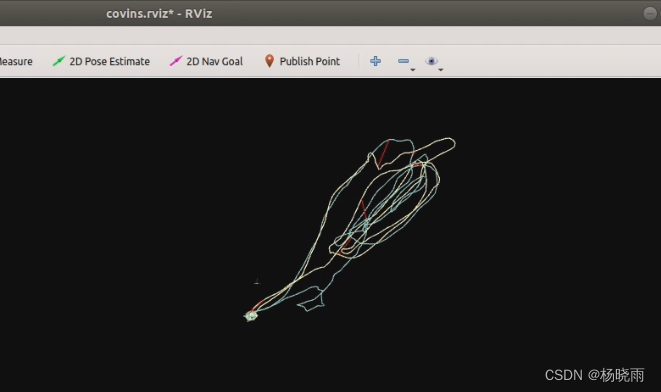Open the dropdown arrow beside the minus icon
Viewport: 661px width, 392px height.
coord(413,70)
